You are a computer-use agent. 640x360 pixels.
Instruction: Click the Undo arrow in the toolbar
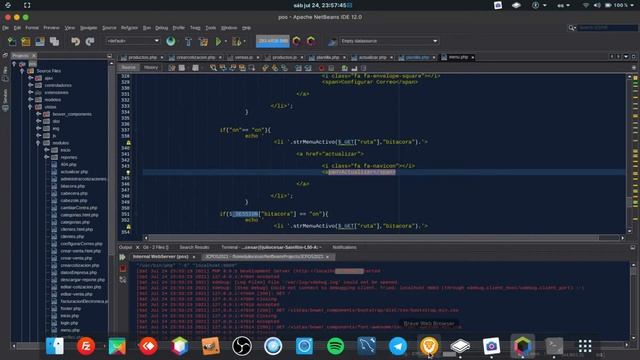[x=76, y=41]
